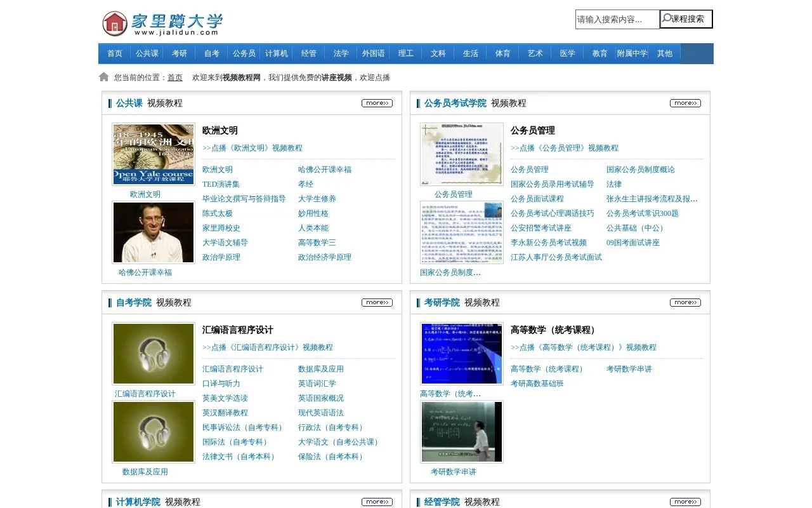Image resolution: width=812 pixels, height=508 pixels.
Task: Click the Yale 欧洲文明 course thumbnail
Action: pyautogui.click(x=153, y=154)
